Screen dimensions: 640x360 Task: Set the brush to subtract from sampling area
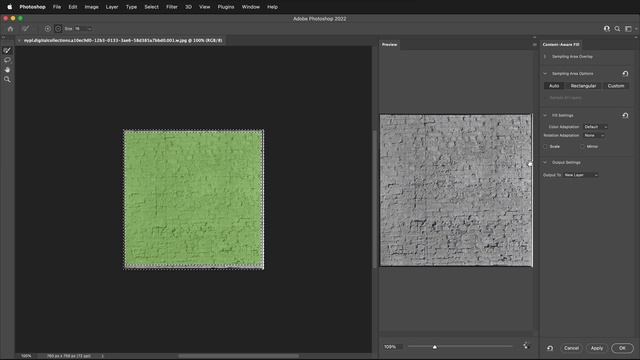pyautogui.click(x=58, y=29)
